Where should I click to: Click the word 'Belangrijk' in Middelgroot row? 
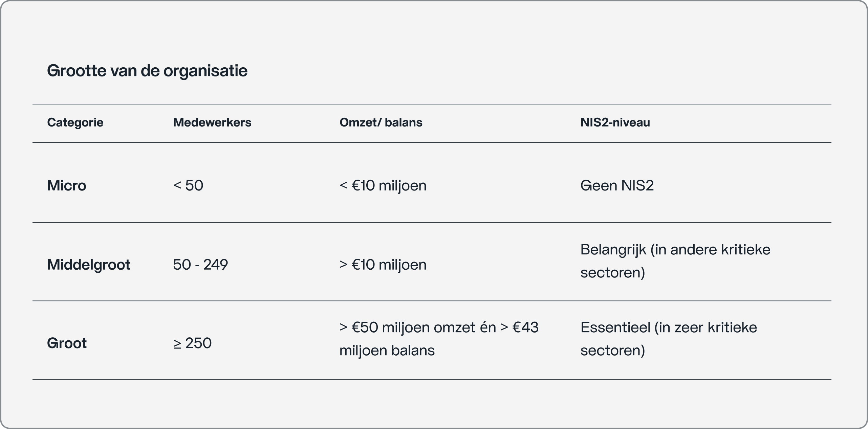point(613,250)
